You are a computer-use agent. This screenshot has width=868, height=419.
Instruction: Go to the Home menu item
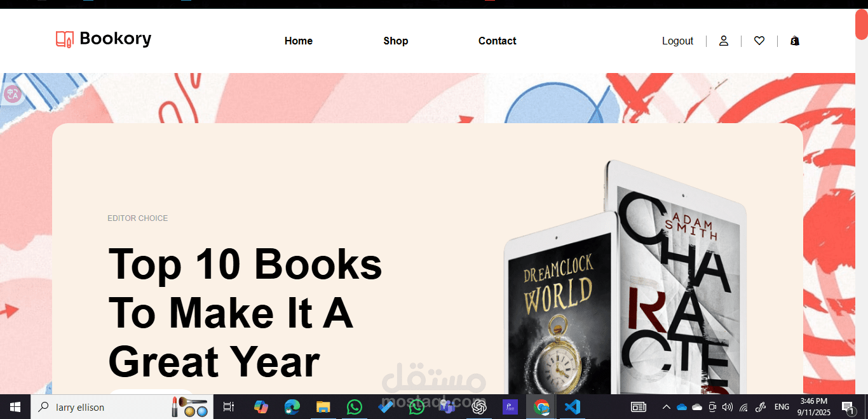coord(299,41)
